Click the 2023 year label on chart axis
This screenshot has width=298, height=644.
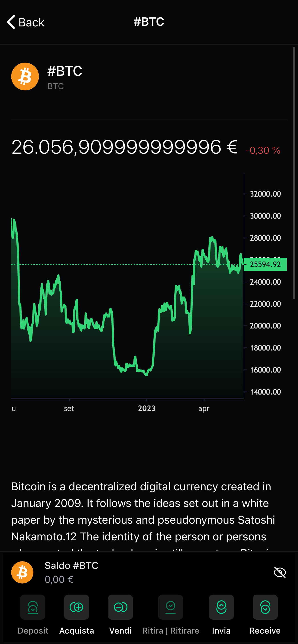tap(147, 408)
